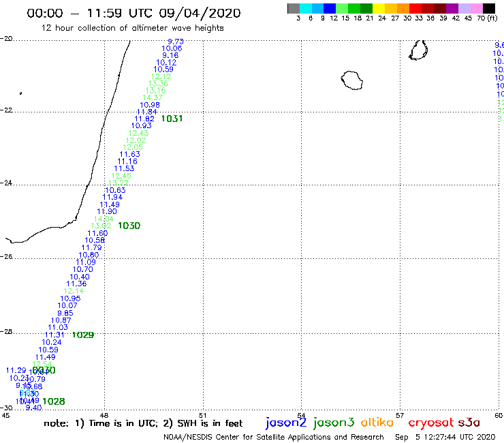Screen dimensions: 504x443
Task: Click the jason3 satellite legend label
Action: pos(334,423)
